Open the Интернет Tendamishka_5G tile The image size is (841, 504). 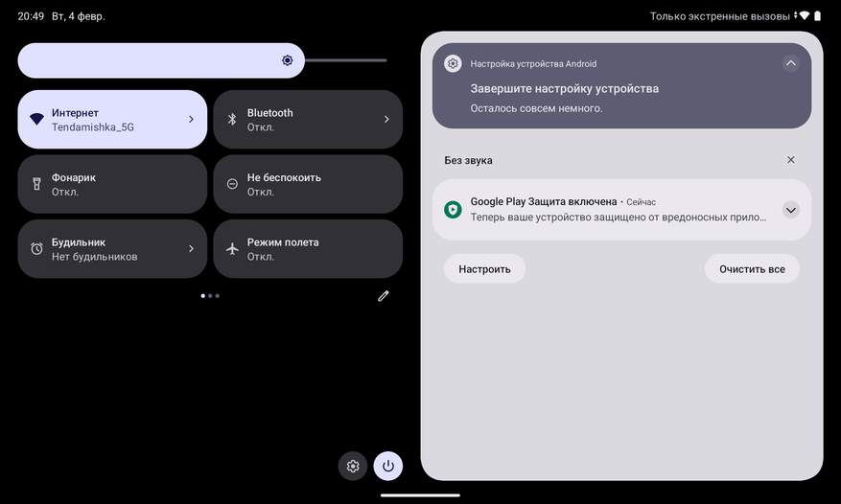click(112, 119)
